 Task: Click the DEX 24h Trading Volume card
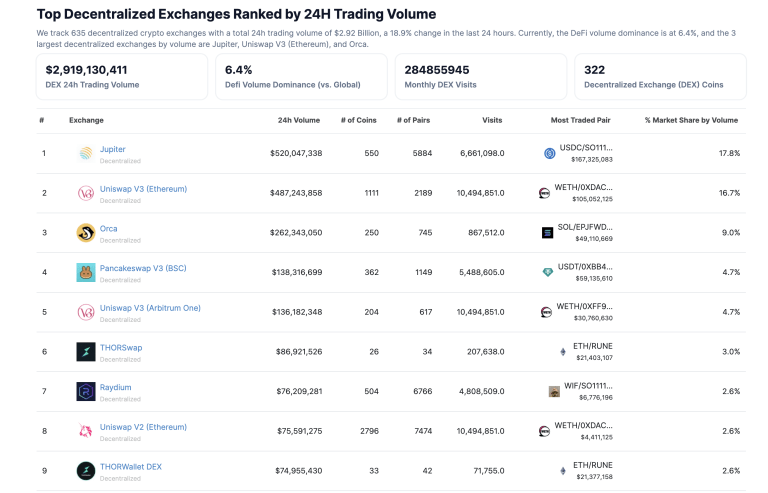(x=121, y=76)
